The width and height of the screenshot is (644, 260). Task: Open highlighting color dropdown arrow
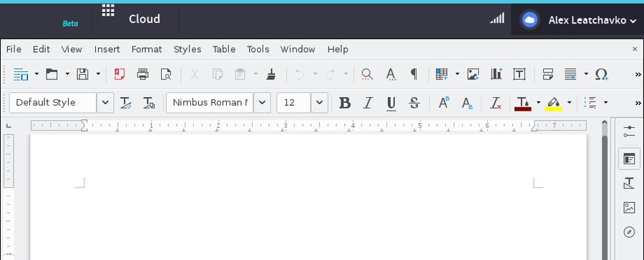pyautogui.click(x=570, y=103)
